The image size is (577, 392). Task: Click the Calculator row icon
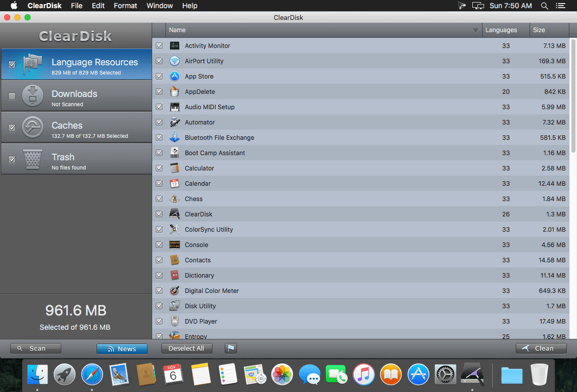[x=175, y=168]
